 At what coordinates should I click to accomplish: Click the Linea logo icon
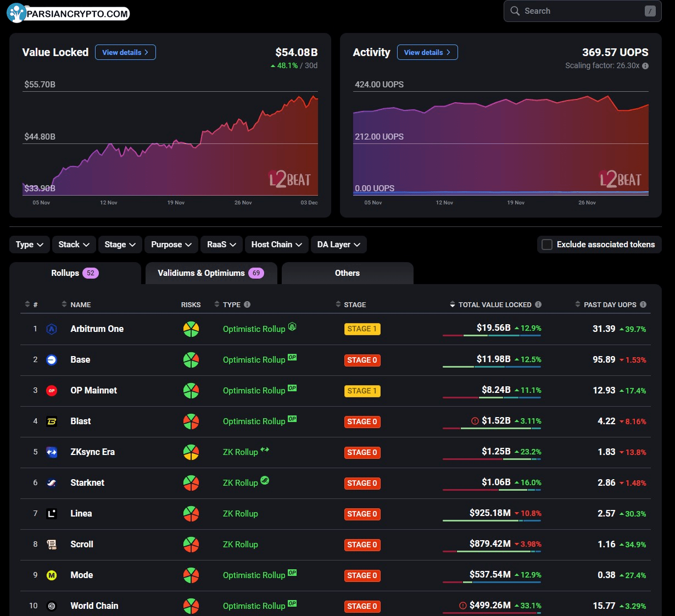pyautogui.click(x=52, y=514)
